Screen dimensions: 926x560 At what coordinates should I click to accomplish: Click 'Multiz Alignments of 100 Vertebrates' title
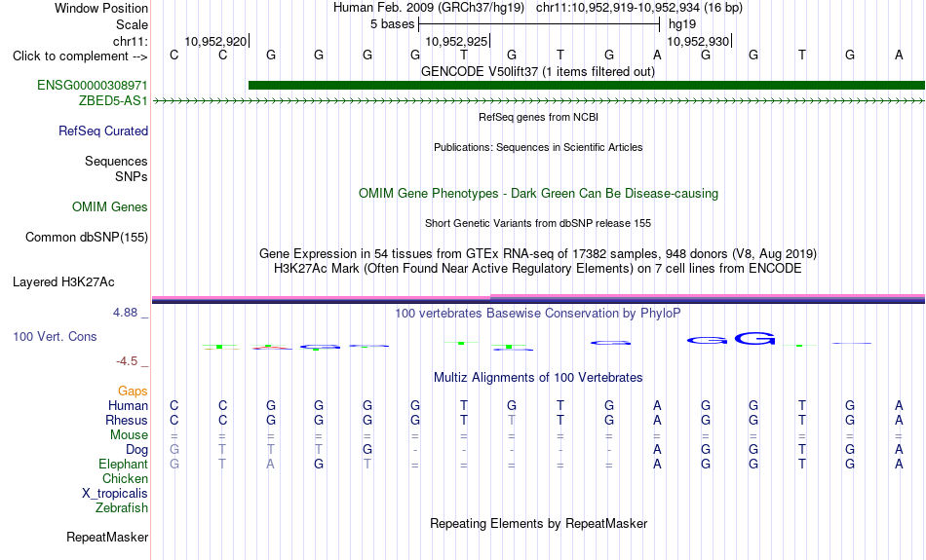coord(538,378)
